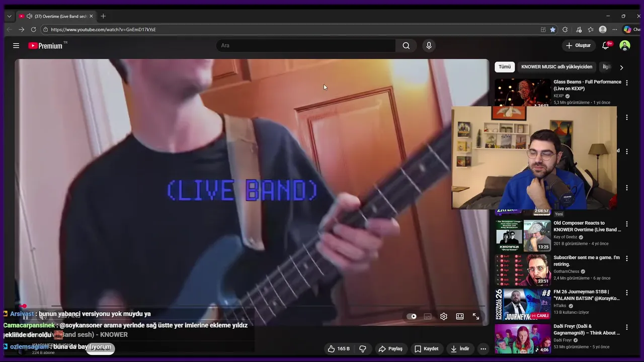Open Glass Beams - Full Performance title

587,85
